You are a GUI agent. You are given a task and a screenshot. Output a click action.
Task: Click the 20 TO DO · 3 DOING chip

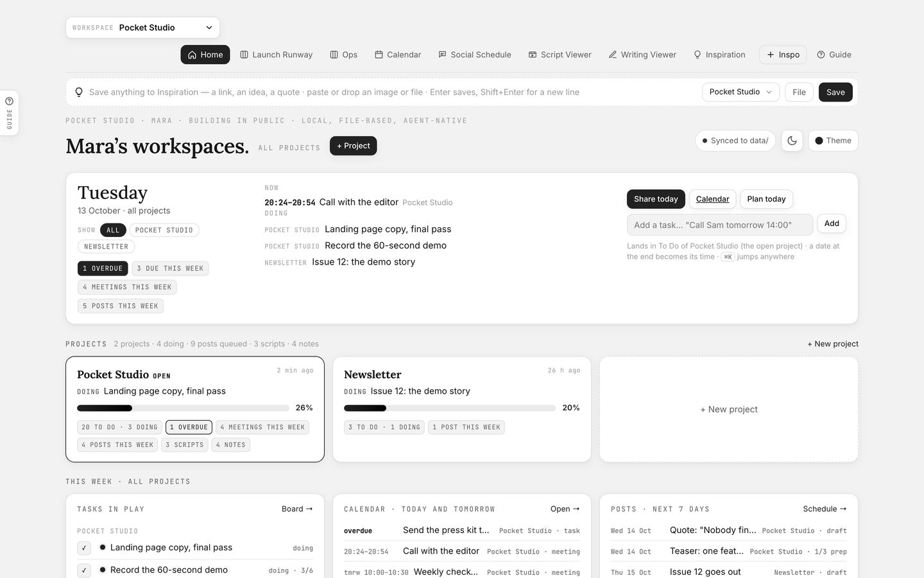120,427
